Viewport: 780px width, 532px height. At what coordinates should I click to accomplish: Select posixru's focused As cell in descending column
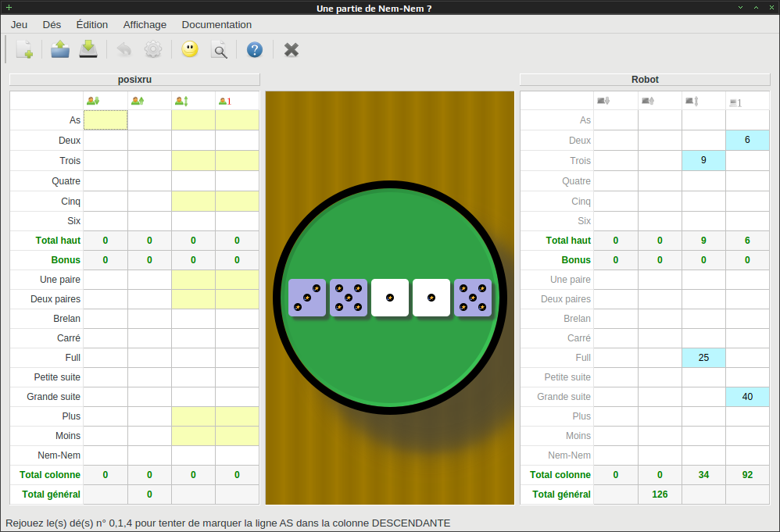coord(106,120)
